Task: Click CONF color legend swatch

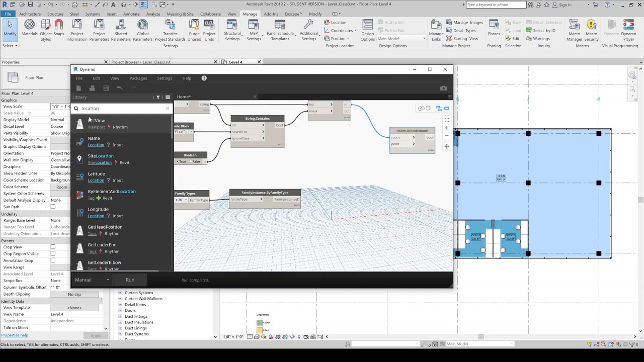Action: (x=260, y=322)
